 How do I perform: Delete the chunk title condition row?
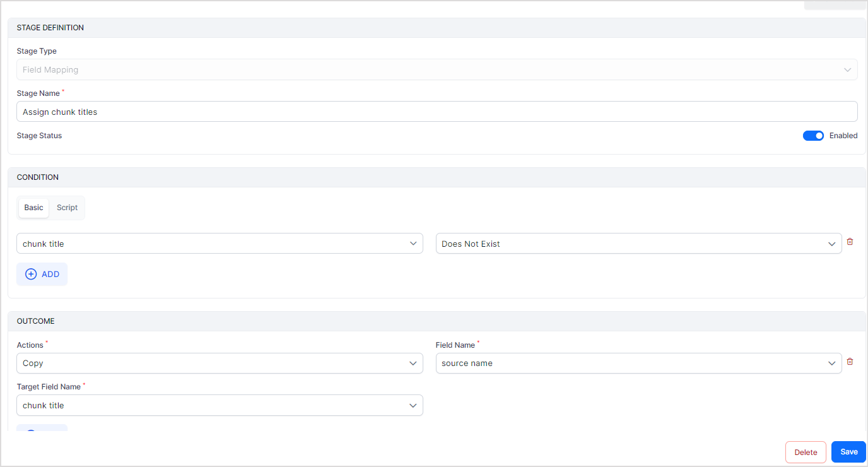tap(850, 242)
